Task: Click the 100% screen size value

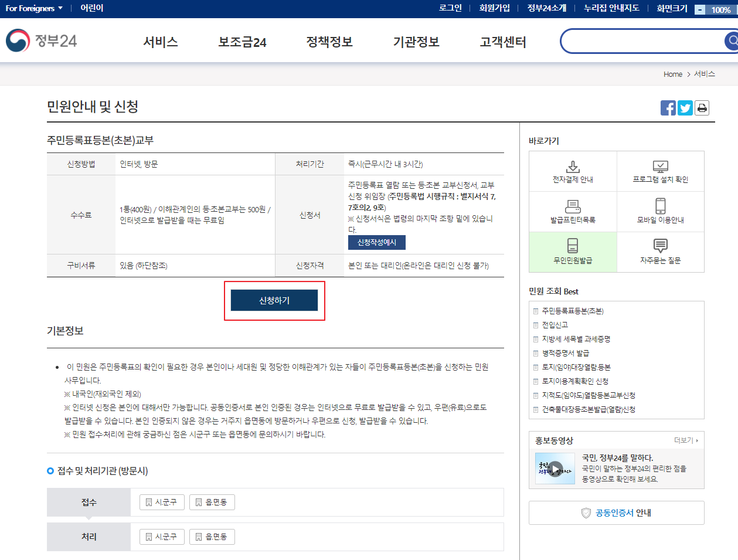Action: [x=721, y=9]
